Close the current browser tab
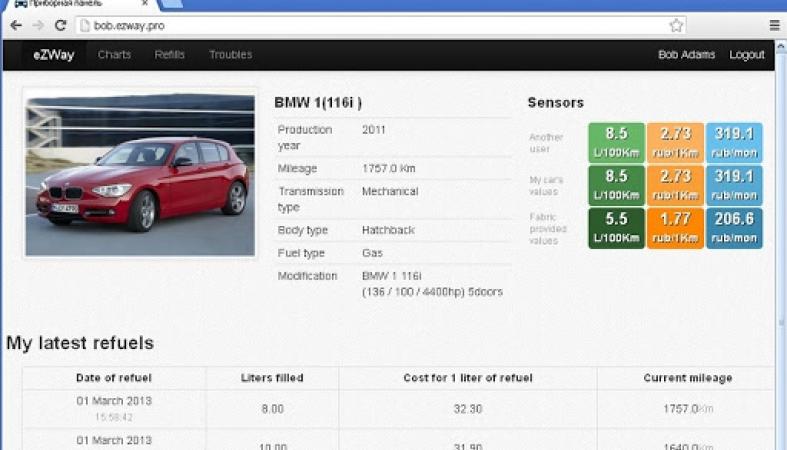The width and height of the screenshot is (787, 450). pos(145,3)
